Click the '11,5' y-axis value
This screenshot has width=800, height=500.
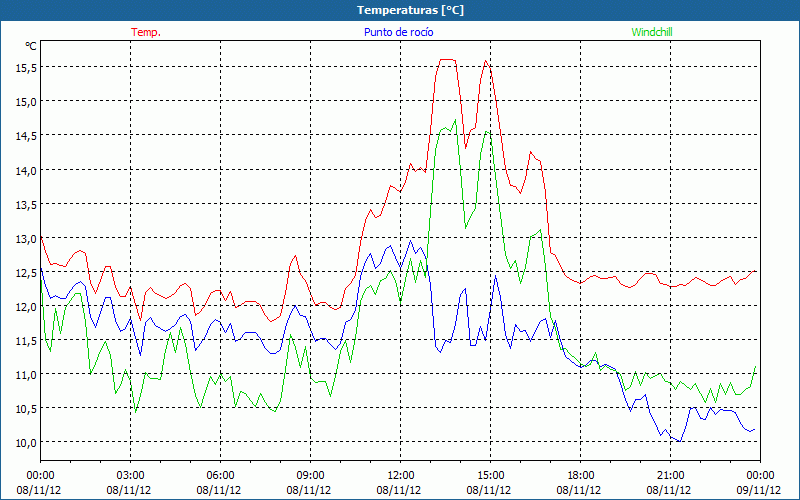(x=27, y=341)
